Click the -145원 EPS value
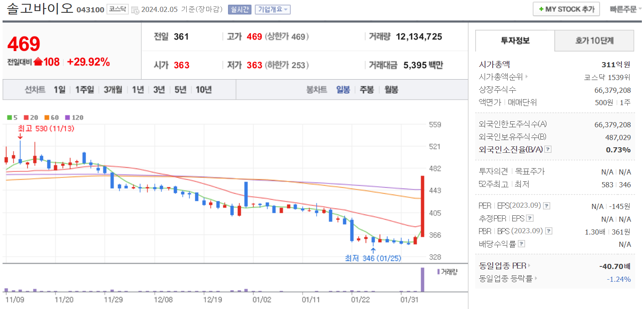Image resolution: width=644 pixels, height=309 pixels. click(x=620, y=206)
